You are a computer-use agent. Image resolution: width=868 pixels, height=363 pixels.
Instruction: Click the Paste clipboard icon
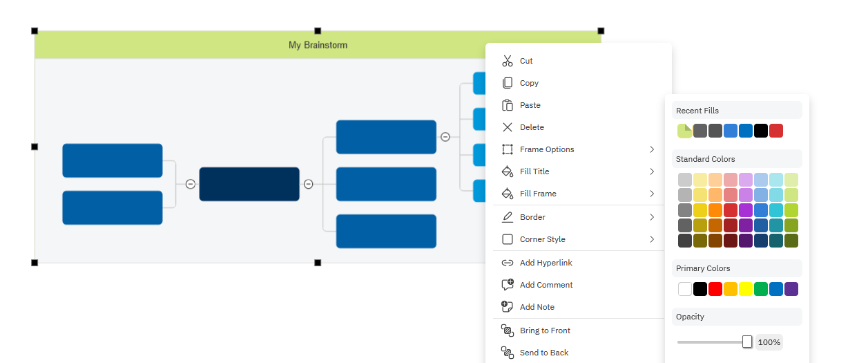coord(508,105)
